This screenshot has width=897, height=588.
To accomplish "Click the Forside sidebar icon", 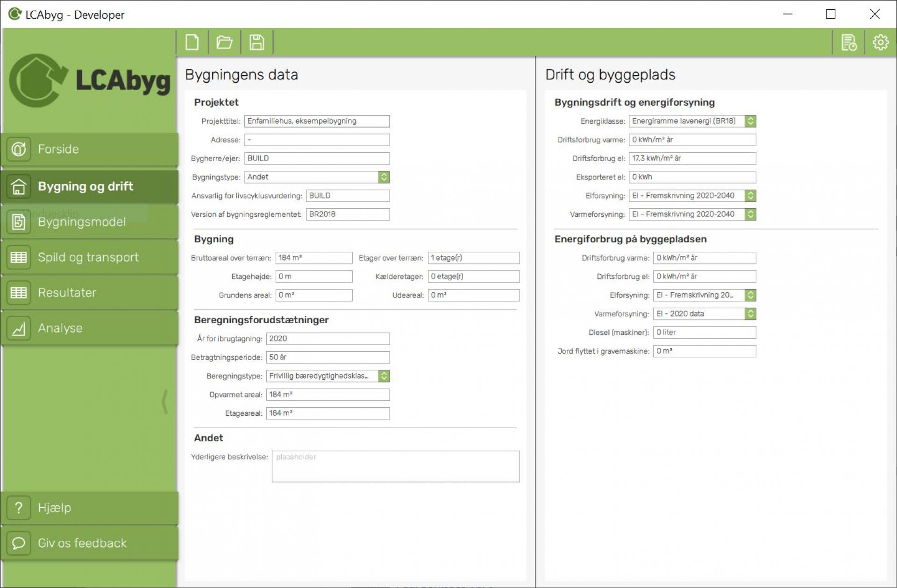I will coord(19,149).
